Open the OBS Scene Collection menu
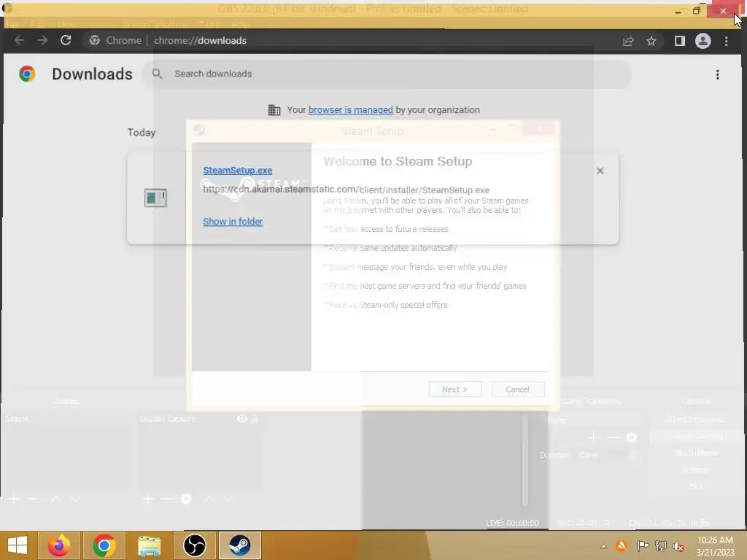 [x=155, y=24]
